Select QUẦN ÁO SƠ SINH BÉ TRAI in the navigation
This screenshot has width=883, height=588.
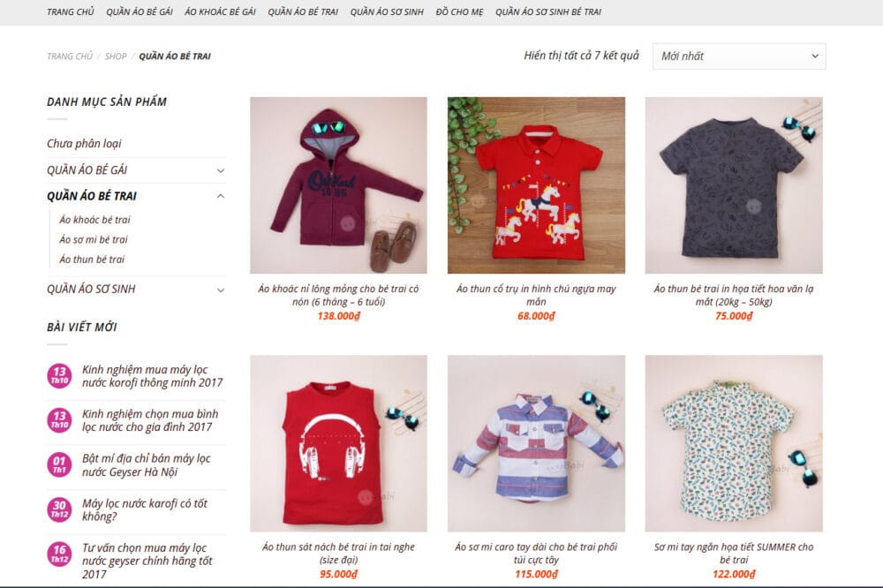548,11
